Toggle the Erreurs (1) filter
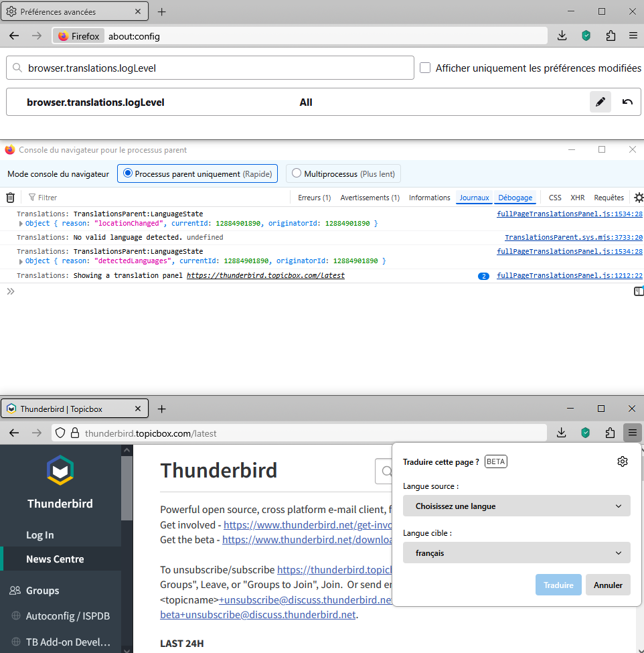The width and height of the screenshot is (644, 653). click(x=314, y=198)
